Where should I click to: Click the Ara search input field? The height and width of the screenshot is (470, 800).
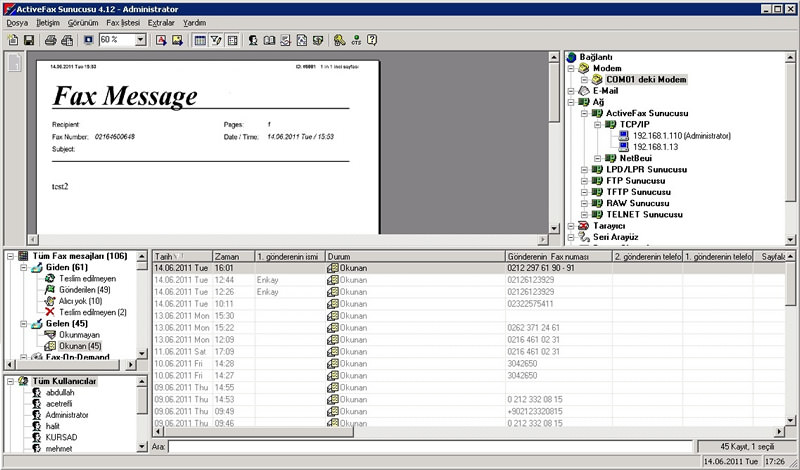(430, 446)
